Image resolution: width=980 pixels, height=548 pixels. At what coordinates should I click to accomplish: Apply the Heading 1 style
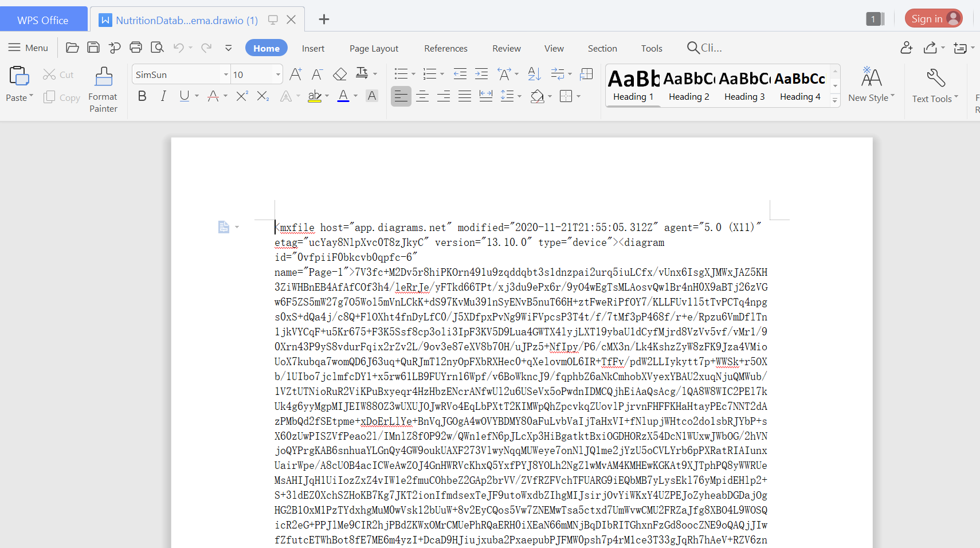pos(633,85)
